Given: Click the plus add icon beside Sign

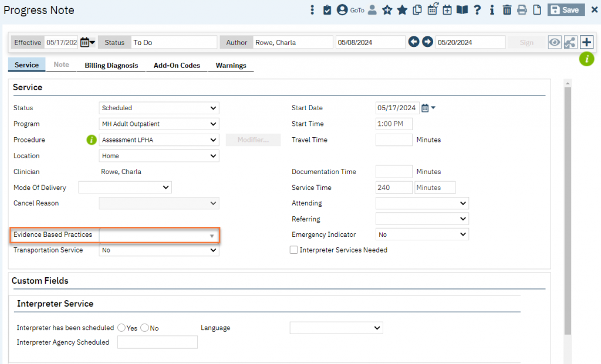Looking at the screenshot, I should [586, 42].
